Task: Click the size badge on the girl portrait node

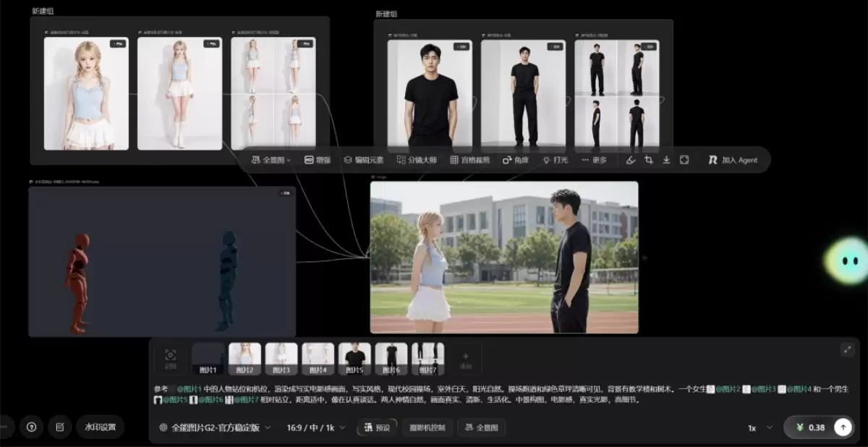Action: tap(118, 44)
